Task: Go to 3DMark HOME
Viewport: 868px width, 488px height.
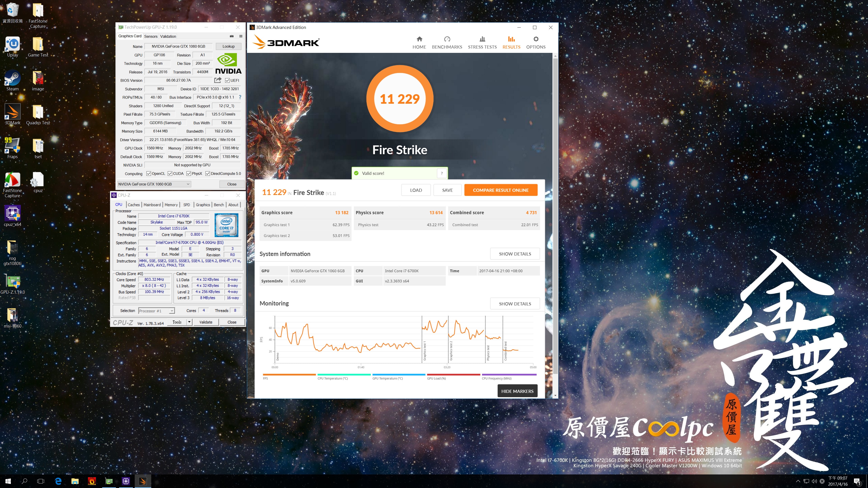Action: (x=419, y=43)
